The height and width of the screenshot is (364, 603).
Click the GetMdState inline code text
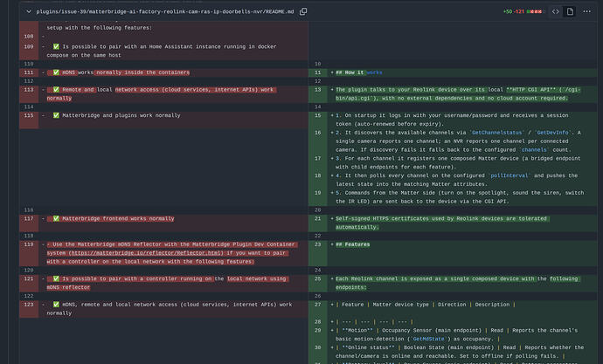[x=428, y=339]
